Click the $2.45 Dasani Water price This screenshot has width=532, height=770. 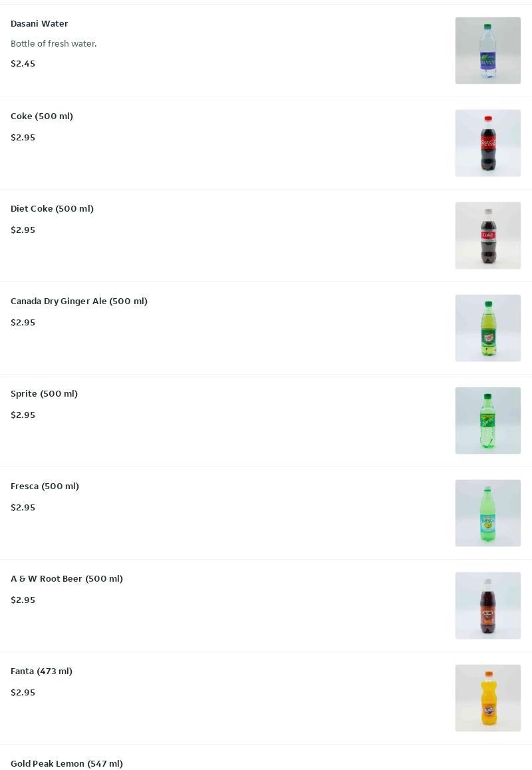tap(23, 63)
